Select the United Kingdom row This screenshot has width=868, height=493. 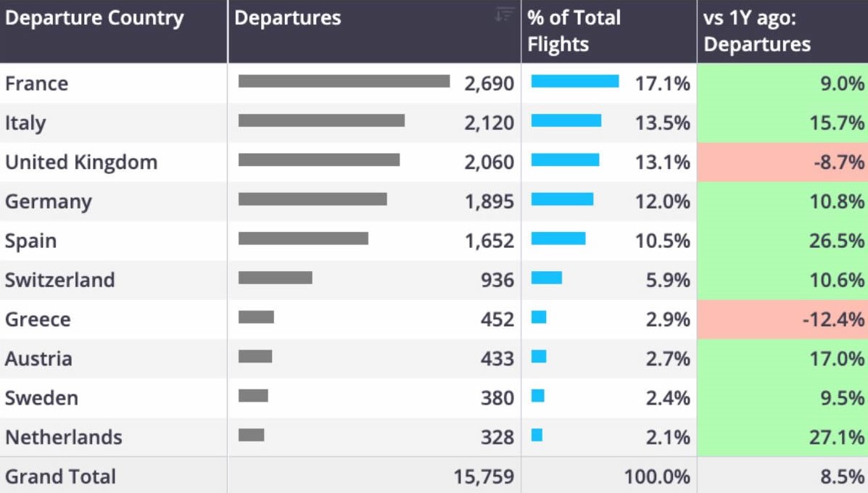point(434,162)
